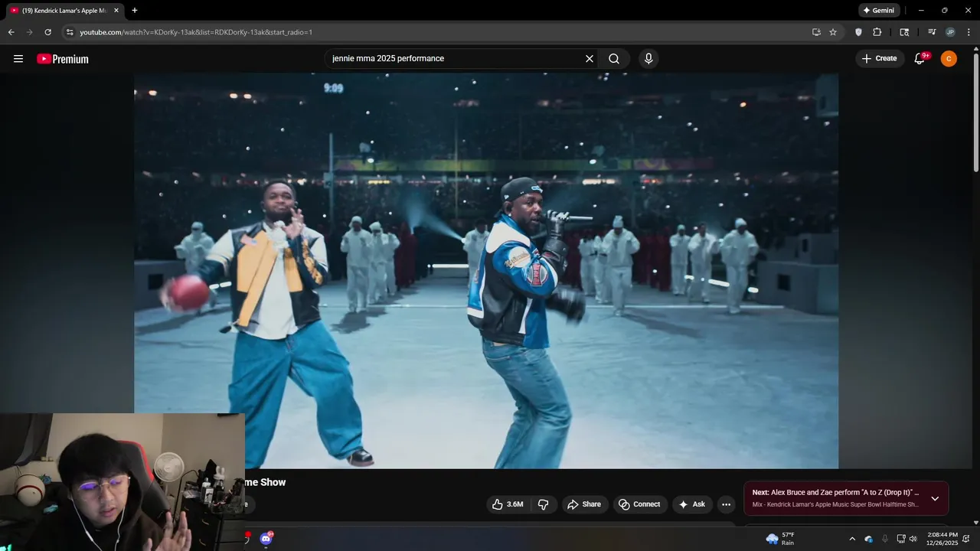Screen dimensions: 980x551
Task: Share the video
Action: (x=583, y=504)
